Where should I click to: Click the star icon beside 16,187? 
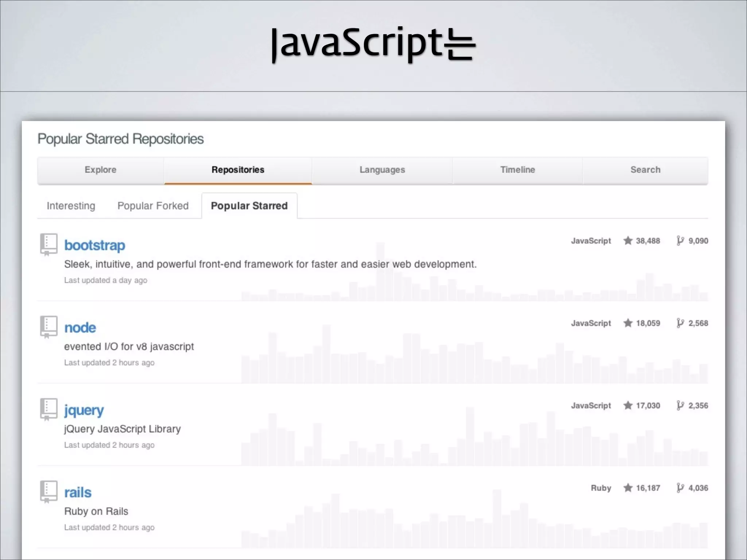pyautogui.click(x=628, y=488)
